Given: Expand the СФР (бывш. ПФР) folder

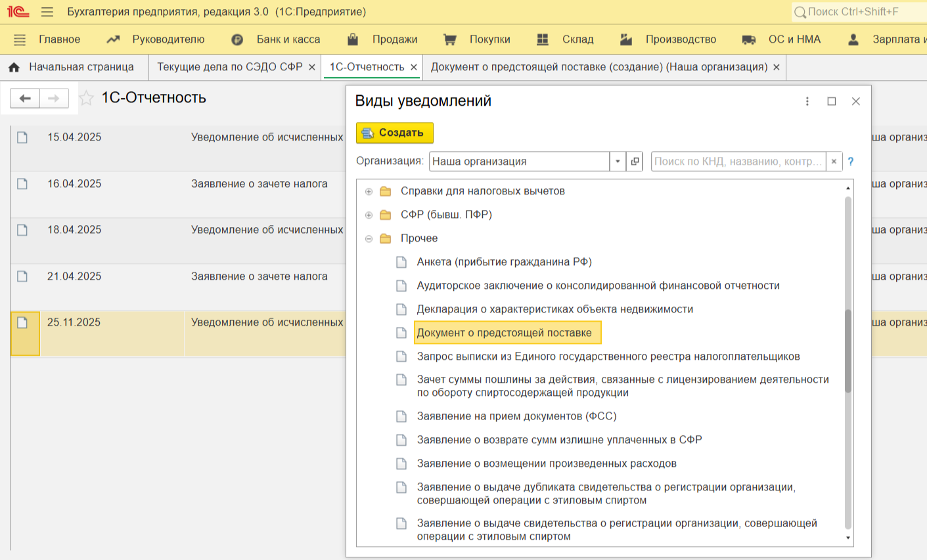Looking at the screenshot, I should (x=369, y=215).
